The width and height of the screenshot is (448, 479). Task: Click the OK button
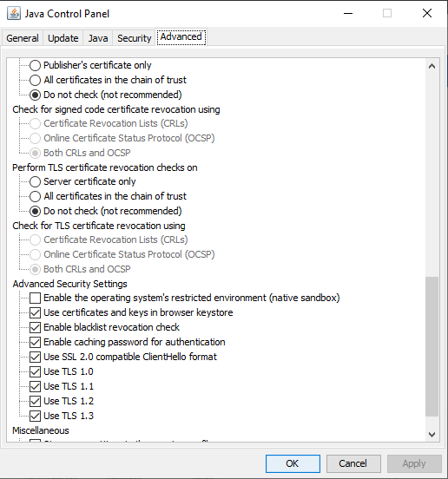tap(293, 463)
